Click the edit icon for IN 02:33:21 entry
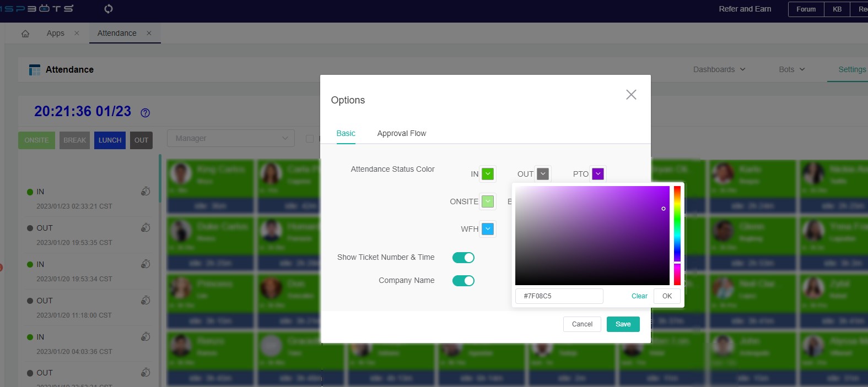This screenshot has height=387, width=868. pos(145,191)
